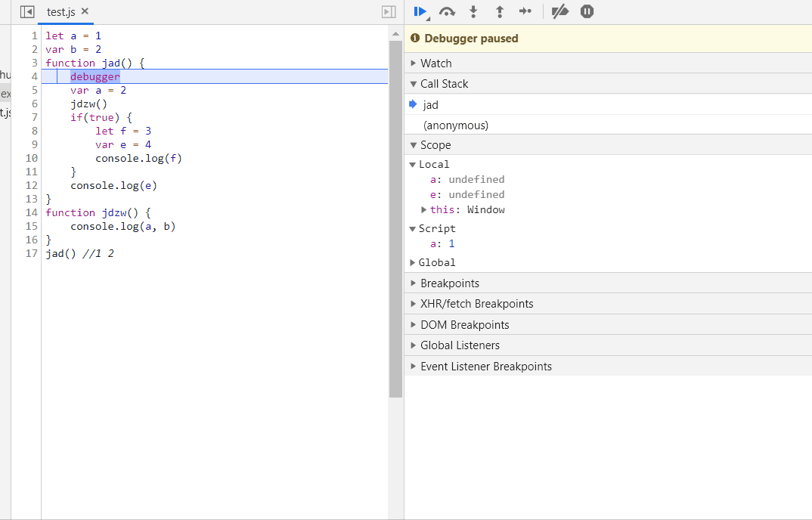Click Script variable a: 1
812x520 pixels.
coord(442,244)
